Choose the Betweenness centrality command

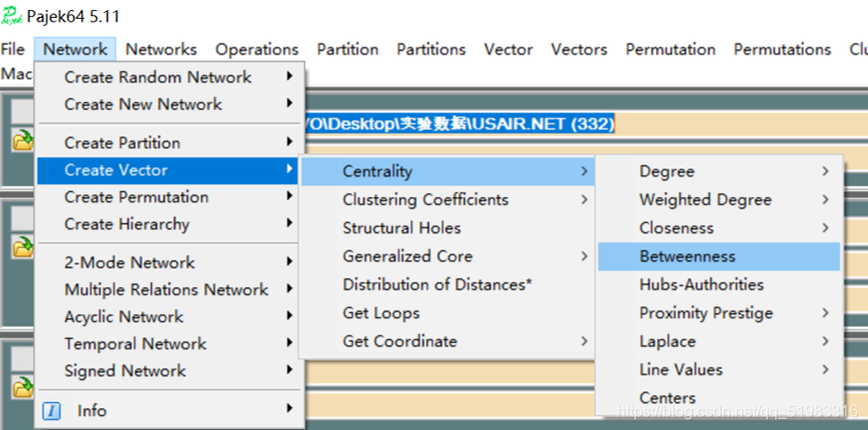tap(720, 256)
